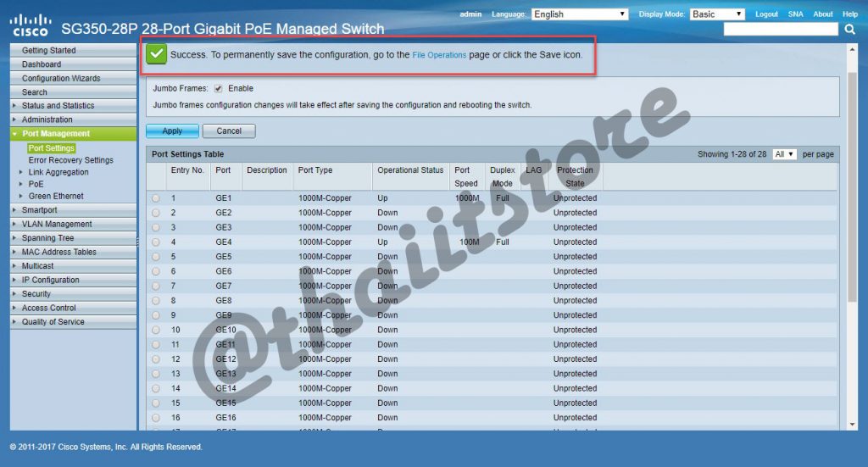Open the Language dropdown
The width and height of the screenshot is (868, 467).
[579, 14]
